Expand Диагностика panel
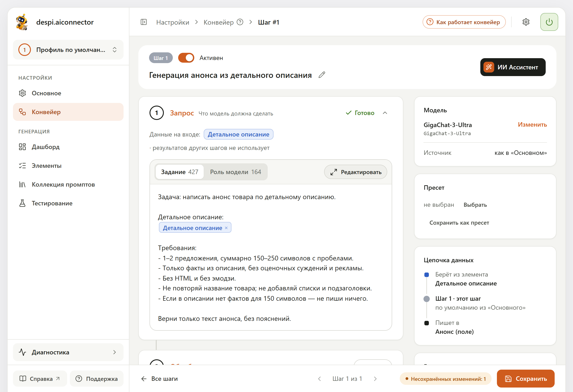Screen dimensions: 573x392 click(68, 352)
